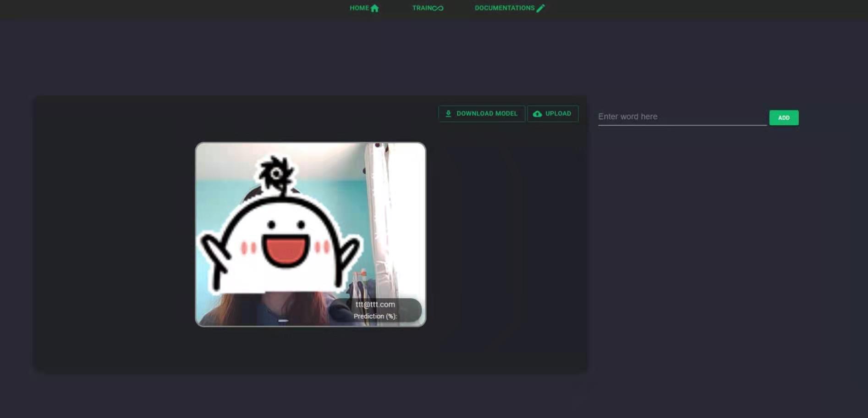
Task: Open the Home navigation link
Action: coord(364,8)
